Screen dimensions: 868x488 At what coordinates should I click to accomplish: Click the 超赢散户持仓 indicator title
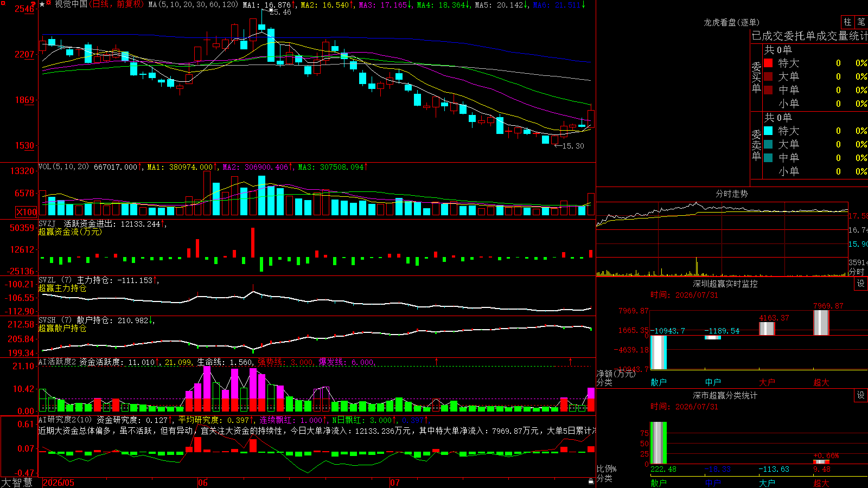pyautogui.click(x=62, y=328)
